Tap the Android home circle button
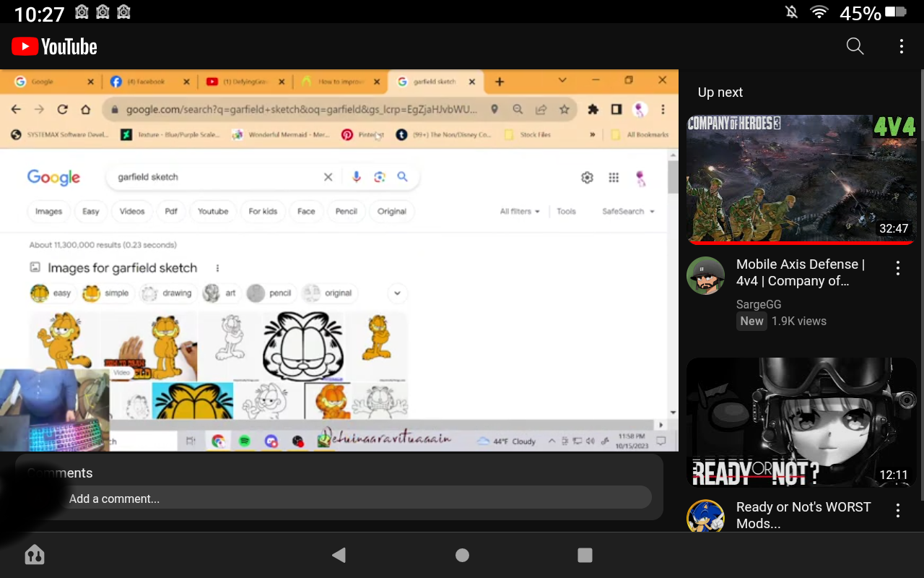 click(x=462, y=555)
